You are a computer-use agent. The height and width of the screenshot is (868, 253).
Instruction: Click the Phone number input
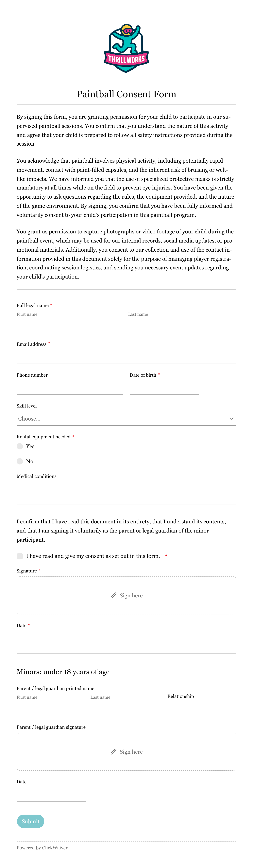tap(70, 388)
